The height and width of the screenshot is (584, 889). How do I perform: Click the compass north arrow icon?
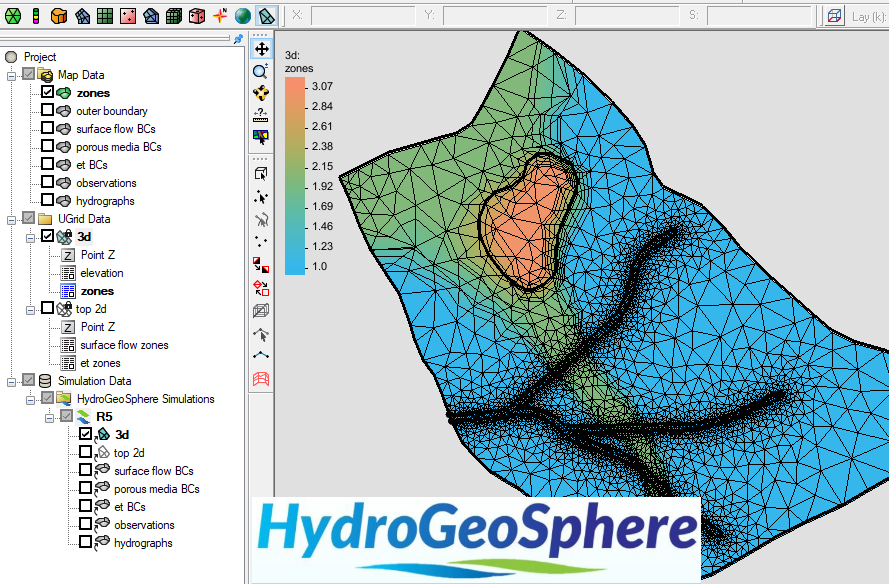tap(220, 15)
